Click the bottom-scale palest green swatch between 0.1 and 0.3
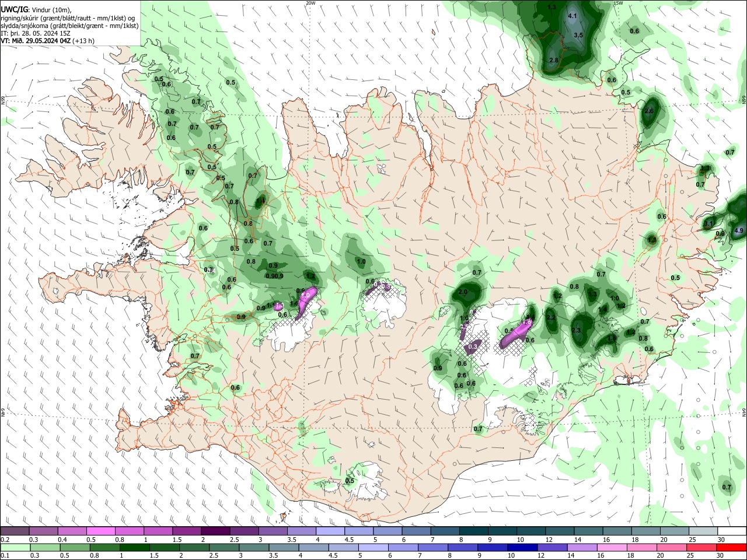The image size is (747, 560). [15, 547]
